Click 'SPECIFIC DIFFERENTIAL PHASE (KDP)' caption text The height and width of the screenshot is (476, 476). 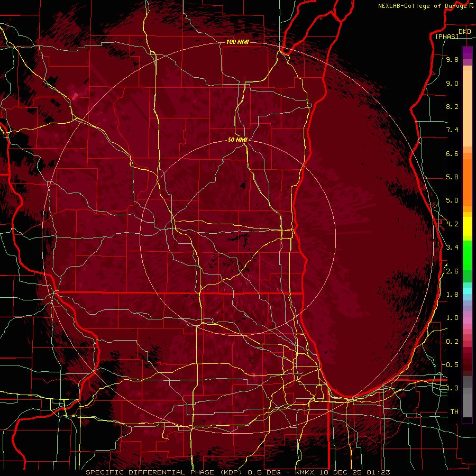(165, 472)
